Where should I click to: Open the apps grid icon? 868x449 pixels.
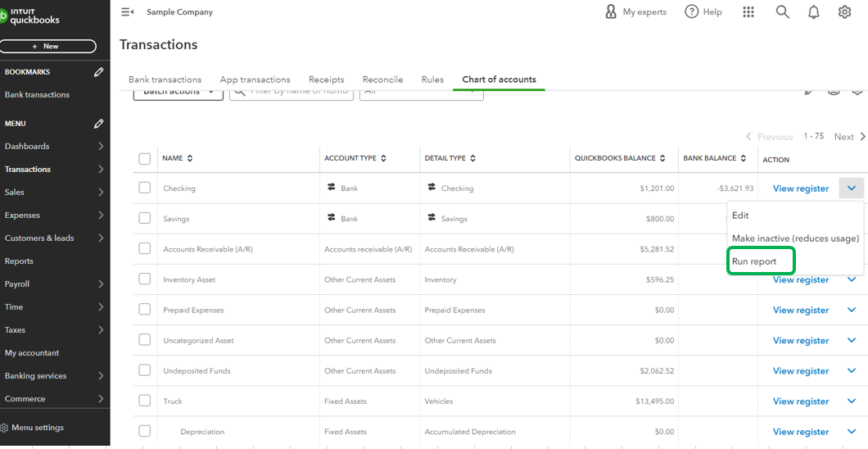(748, 12)
